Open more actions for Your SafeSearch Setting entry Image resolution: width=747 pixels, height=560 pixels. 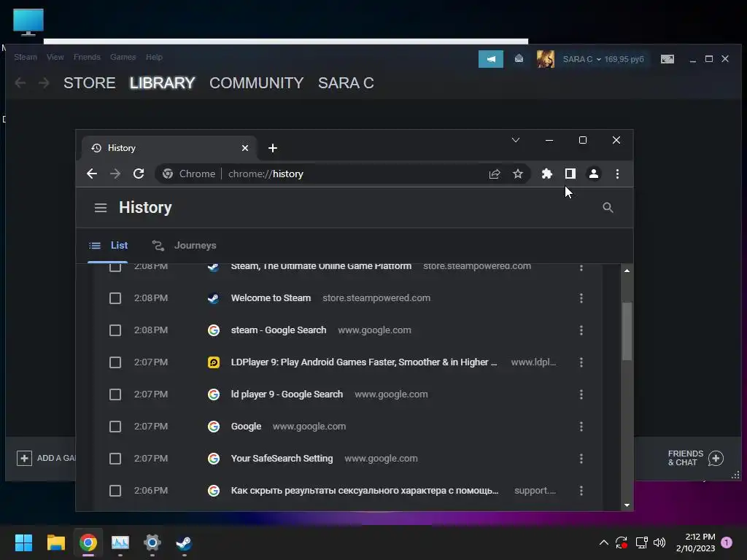581,459
